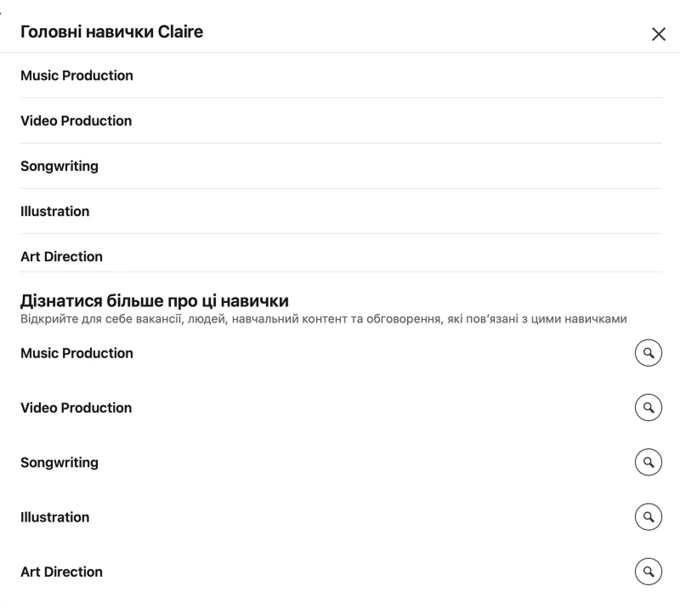Image resolution: width=680 pixels, height=615 pixels.
Task: Select Video Production in the main skills list
Action: [76, 121]
